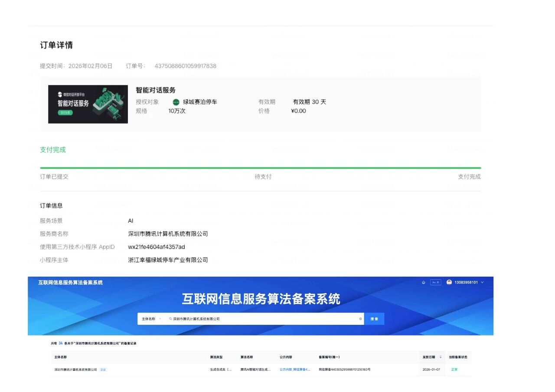Click the 34 record count number
The image size is (555, 392).
click(x=61, y=343)
